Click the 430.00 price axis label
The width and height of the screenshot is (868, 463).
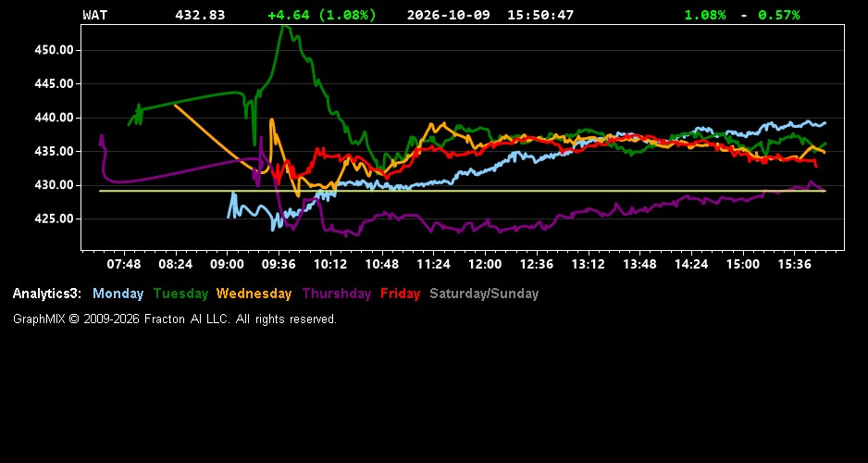tap(55, 185)
